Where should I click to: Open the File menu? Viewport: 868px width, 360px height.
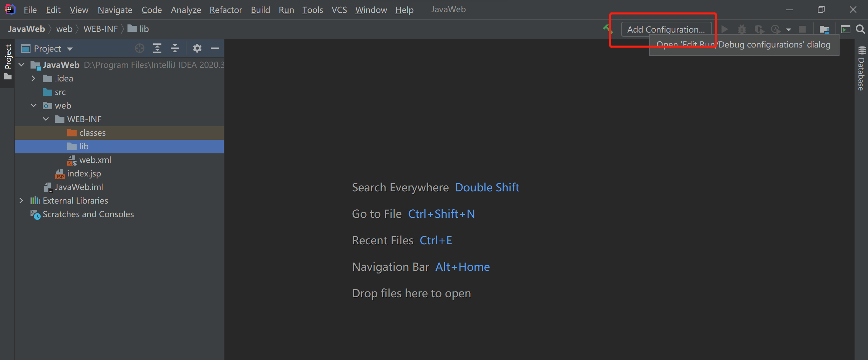click(30, 10)
